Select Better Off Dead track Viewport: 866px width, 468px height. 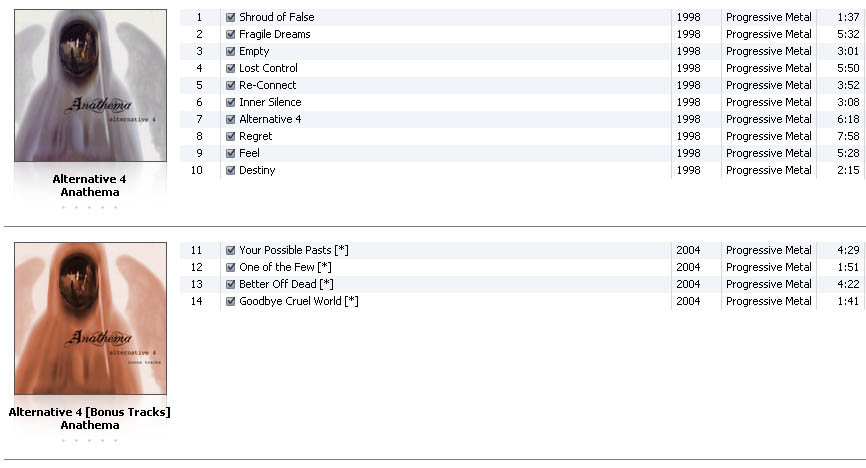tap(522, 284)
